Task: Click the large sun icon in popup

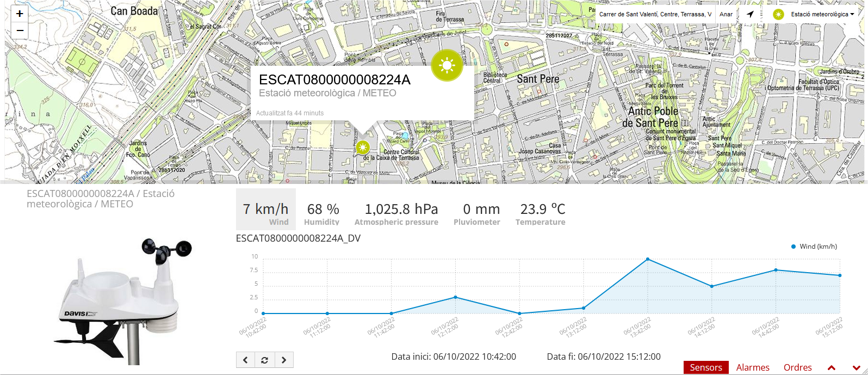Action: [447, 65]
